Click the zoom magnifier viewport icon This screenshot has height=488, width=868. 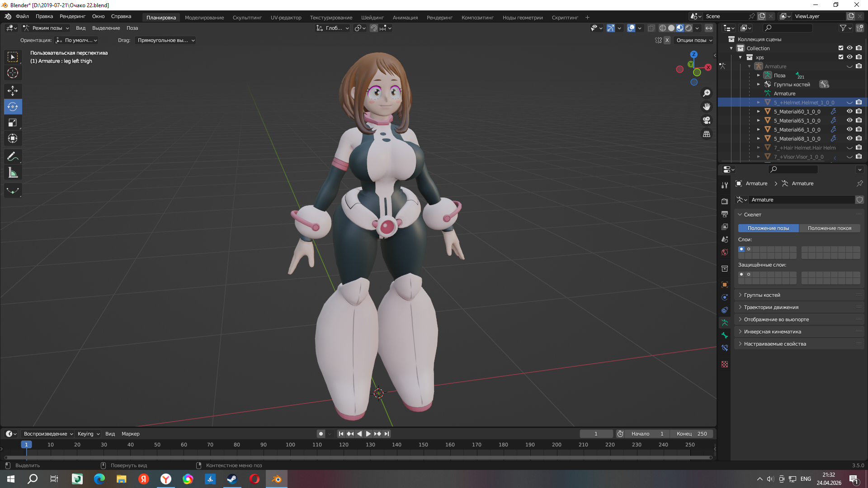point(707,93)
